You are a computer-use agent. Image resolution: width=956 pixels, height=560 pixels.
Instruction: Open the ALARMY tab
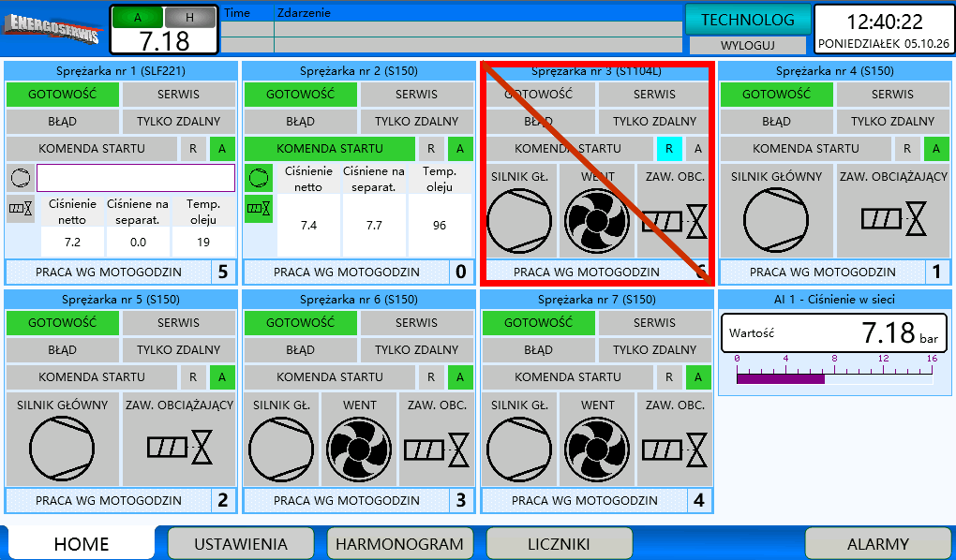pos(878,543)
